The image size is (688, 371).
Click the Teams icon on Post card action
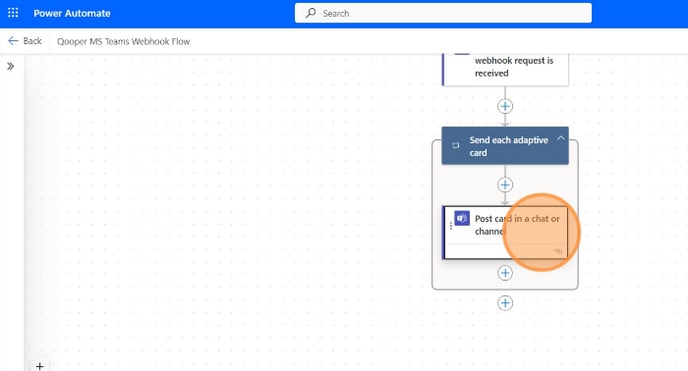tap(462, 218)
